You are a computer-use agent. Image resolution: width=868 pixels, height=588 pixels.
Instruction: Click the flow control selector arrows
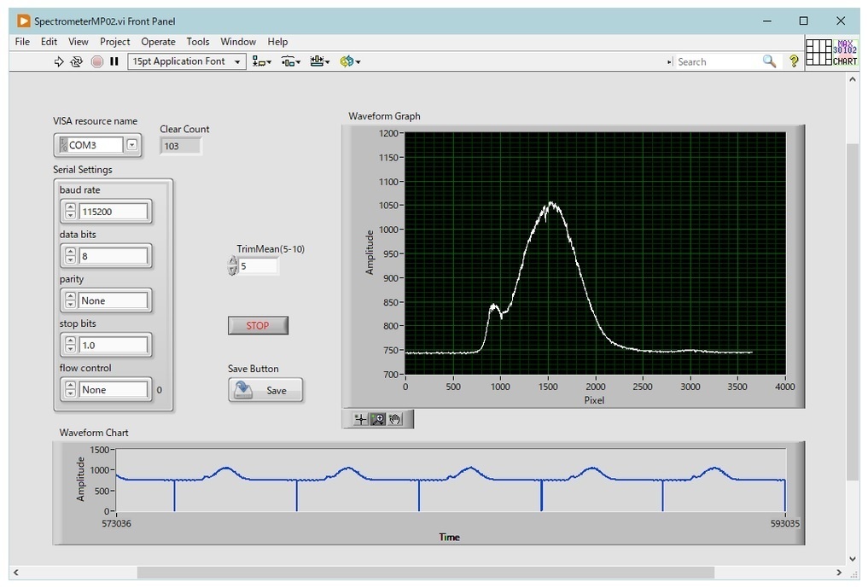click(x=70, y=389)
